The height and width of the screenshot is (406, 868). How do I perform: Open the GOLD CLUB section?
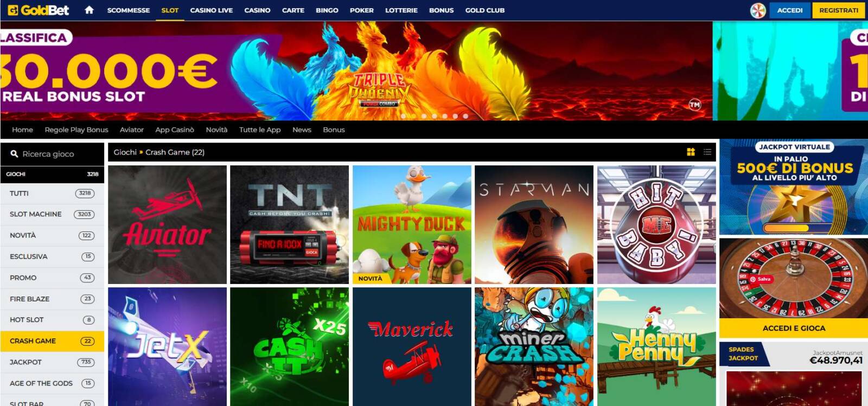pos(485,10)
